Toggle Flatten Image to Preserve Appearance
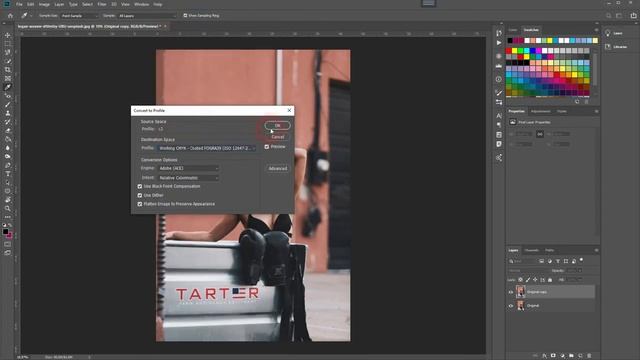The height and width of the screenshot is (360, 640). 140,204
